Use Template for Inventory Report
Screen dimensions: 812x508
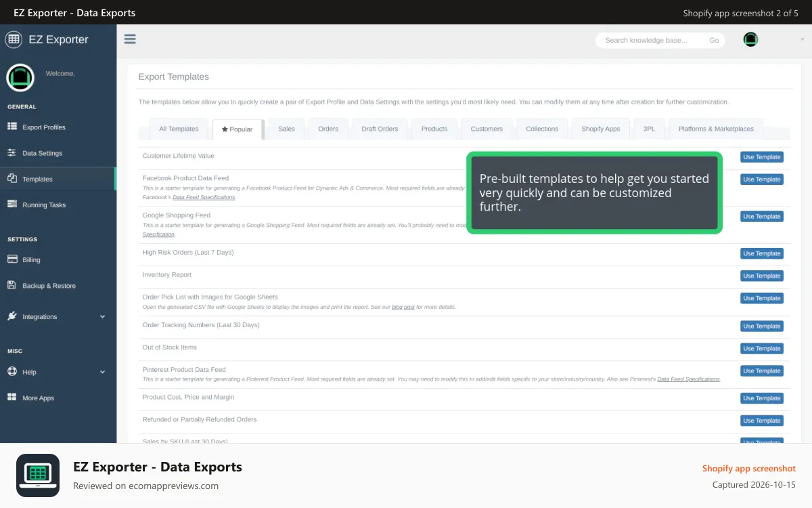coord(762,276)
